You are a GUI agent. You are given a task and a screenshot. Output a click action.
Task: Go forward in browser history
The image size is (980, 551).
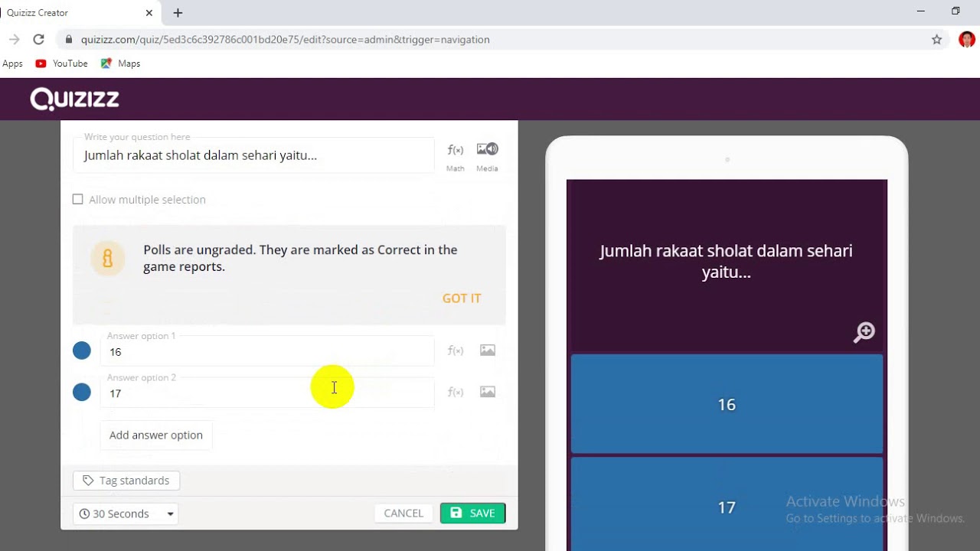14,40
